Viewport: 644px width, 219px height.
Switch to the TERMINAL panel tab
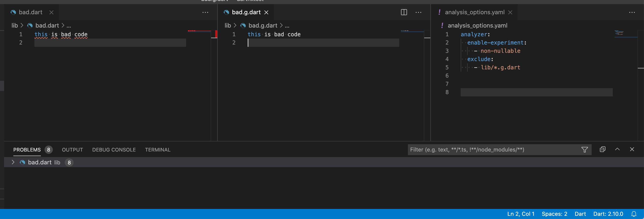pos(158,149)
